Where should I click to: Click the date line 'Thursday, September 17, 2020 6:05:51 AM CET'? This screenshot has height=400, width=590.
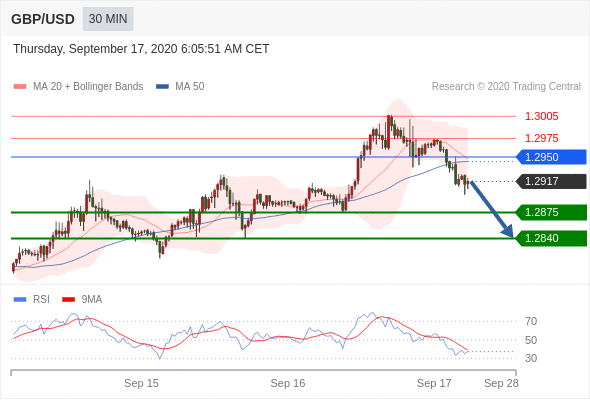pyautogui.click(x=141, y=49)
